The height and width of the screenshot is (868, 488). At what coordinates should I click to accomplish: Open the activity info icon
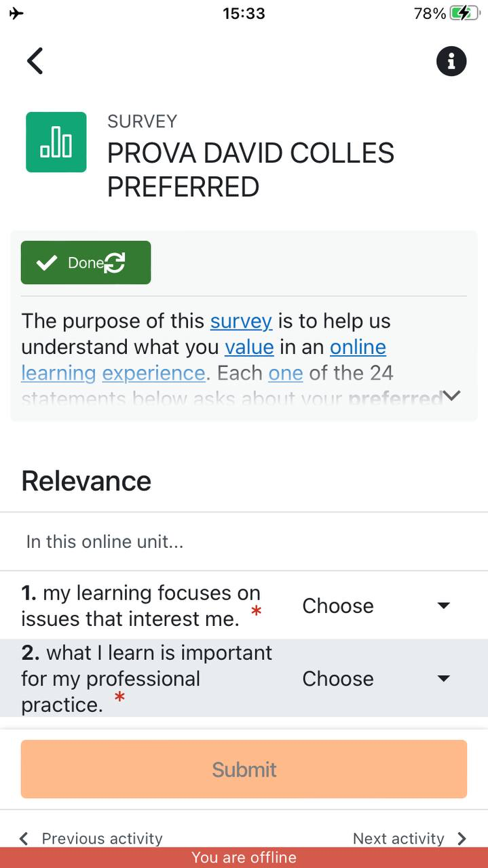click(x=451, y=62)
